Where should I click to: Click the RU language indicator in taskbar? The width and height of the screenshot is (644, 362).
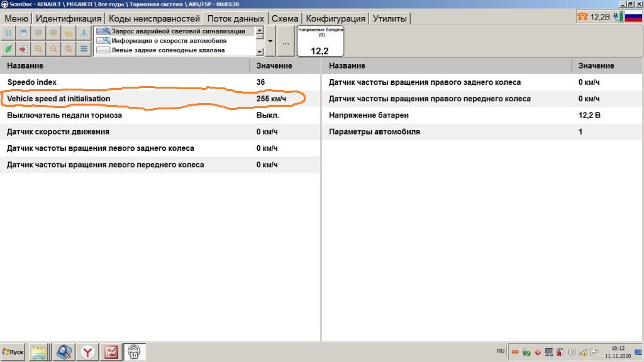click(x=500, y=351)
